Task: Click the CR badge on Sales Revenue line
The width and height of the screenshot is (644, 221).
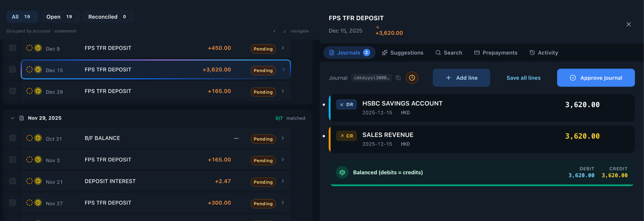Action: [346, 136]
